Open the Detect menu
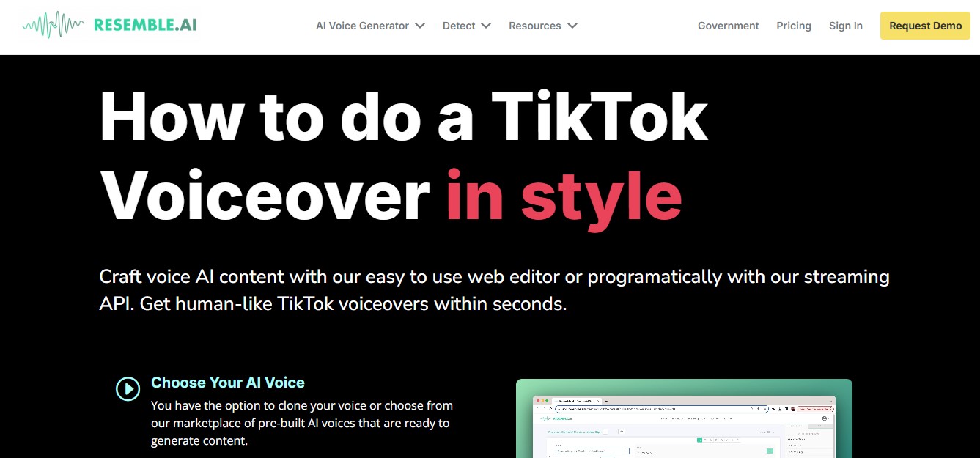 tap(459, 26)
